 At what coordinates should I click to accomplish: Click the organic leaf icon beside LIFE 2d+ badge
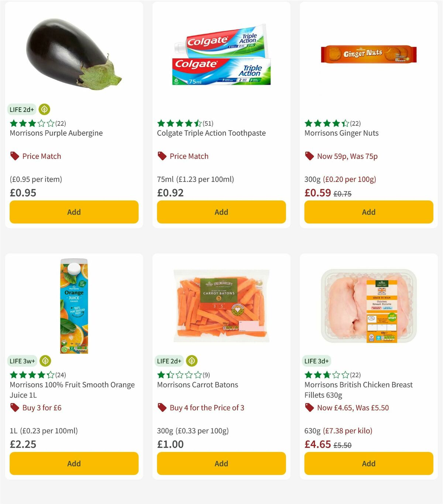(x=44, y=109)
